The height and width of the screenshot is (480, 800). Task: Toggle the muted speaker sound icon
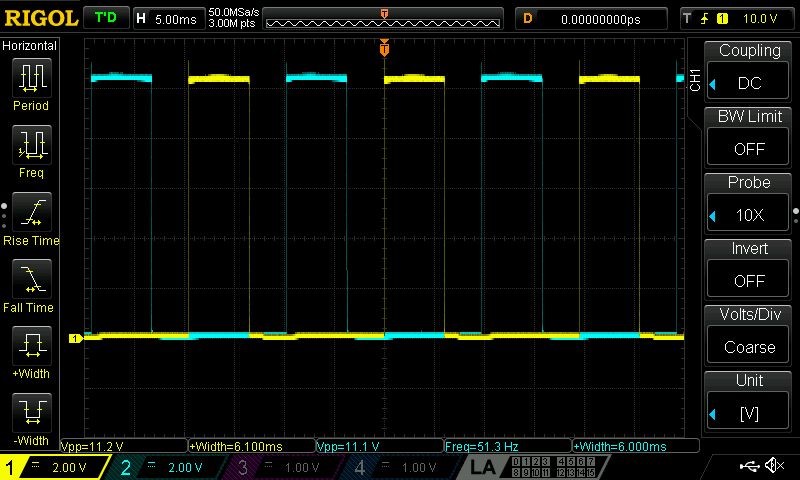click(774, 465)
